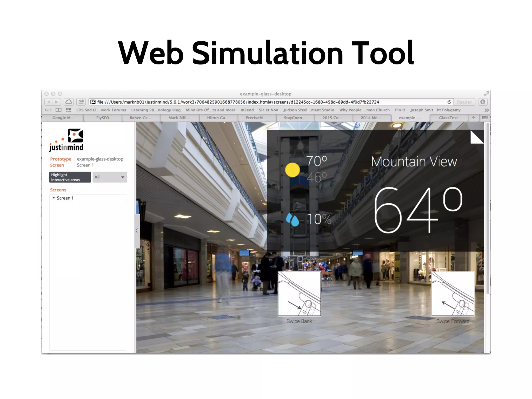Click the iCloud Tabs button
The width and height of the screenshot is (532, 399).
(x=69, y=102)
